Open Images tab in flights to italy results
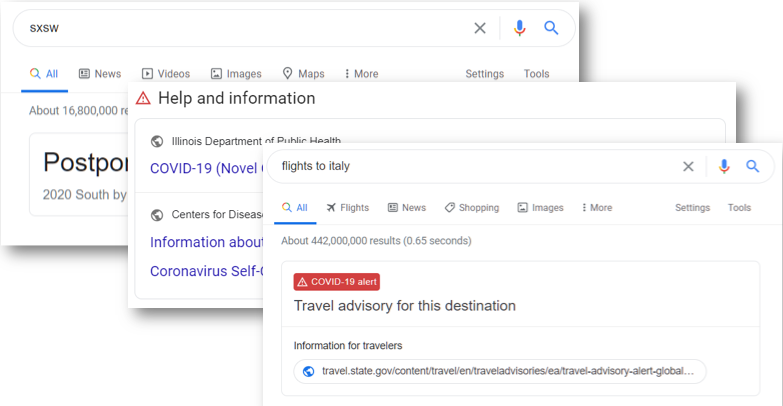This screenshot has width=783, height=406. click(x=540, y=208)
